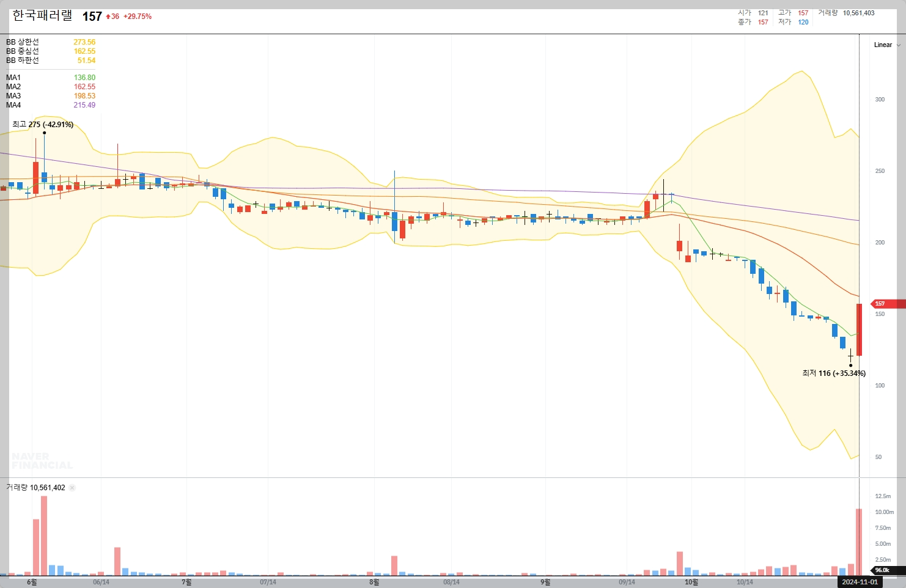
Task: Click the 최고 275 (-42.91%) high marker
Action: (x=43, y=125)
